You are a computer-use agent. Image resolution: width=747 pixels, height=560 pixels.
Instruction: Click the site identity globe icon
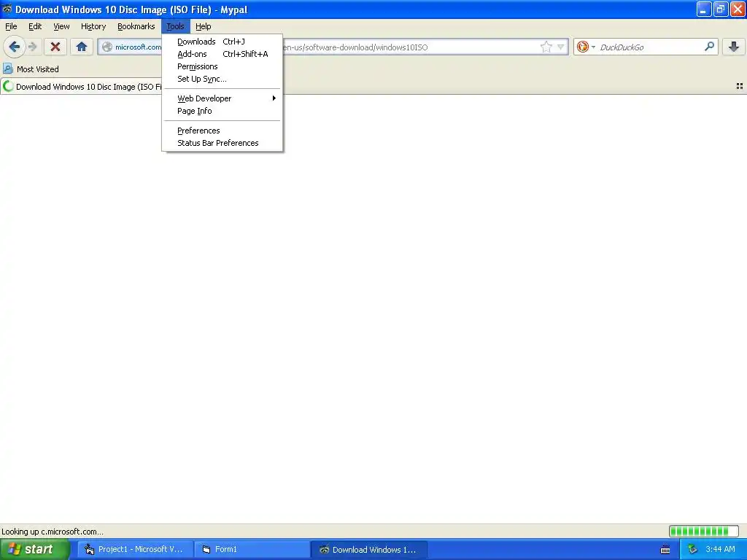click(x=107, y=47)
